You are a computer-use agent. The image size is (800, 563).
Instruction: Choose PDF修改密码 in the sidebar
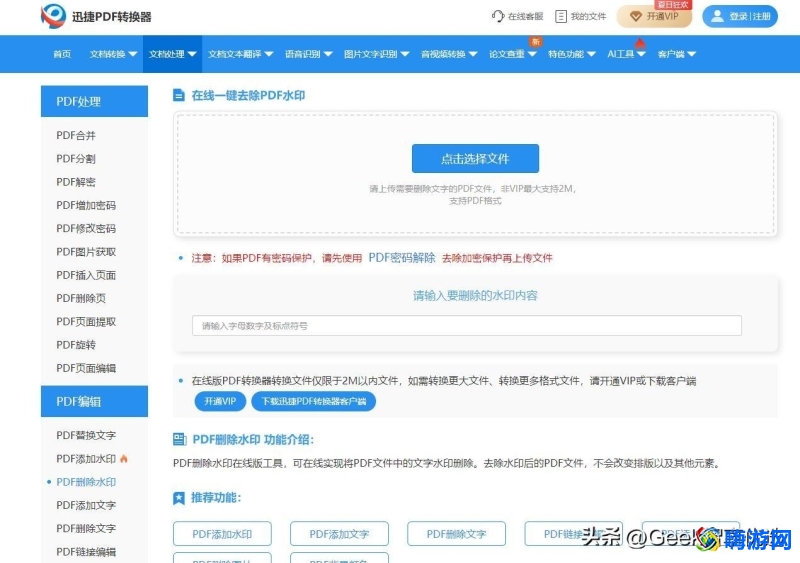coord(86,228)
